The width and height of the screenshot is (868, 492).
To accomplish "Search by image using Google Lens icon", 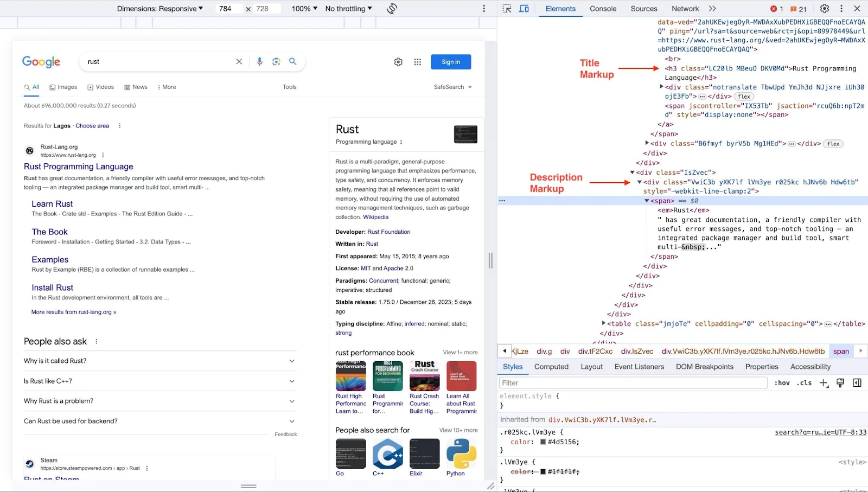I will click(276, 62).
